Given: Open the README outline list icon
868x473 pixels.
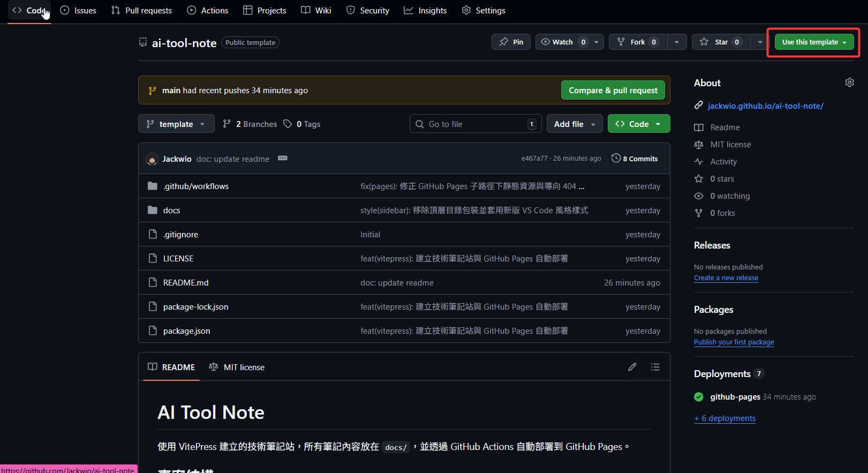Looking at the screenshot, I should point(655,367).
